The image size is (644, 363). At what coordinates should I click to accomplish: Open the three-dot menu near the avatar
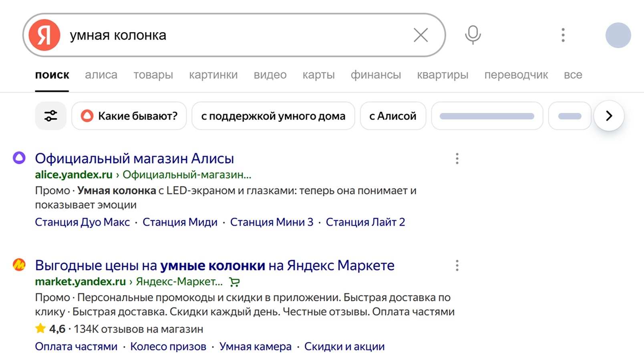[x=563, y=35]
